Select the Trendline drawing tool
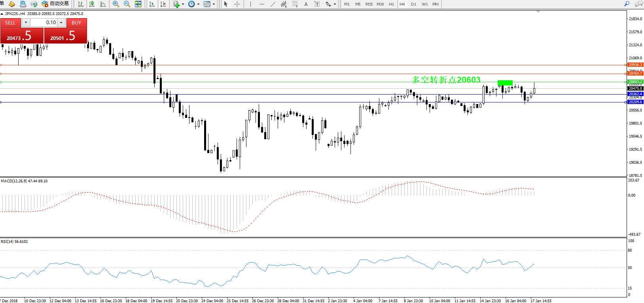The width and height of the screenshot is (644, 303). [273, 4]
